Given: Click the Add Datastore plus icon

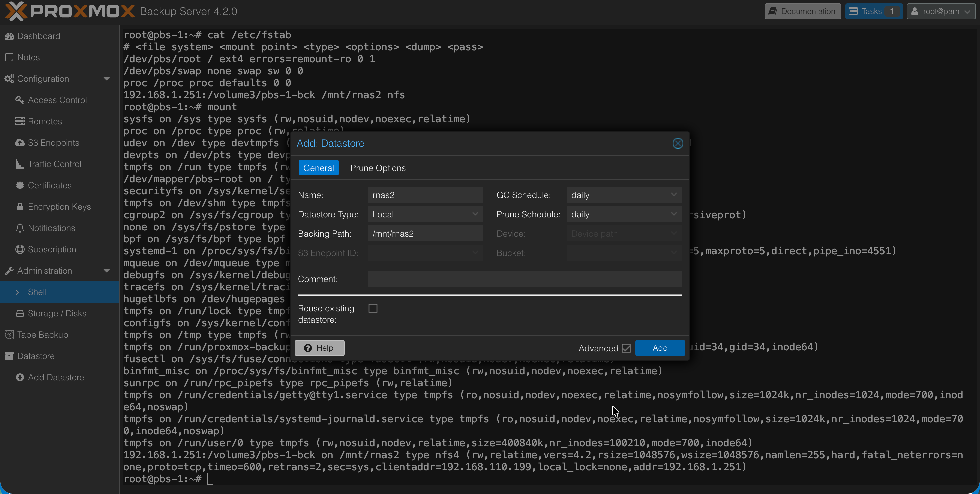Looking at the screenshot, I should (x=20, y=377).
